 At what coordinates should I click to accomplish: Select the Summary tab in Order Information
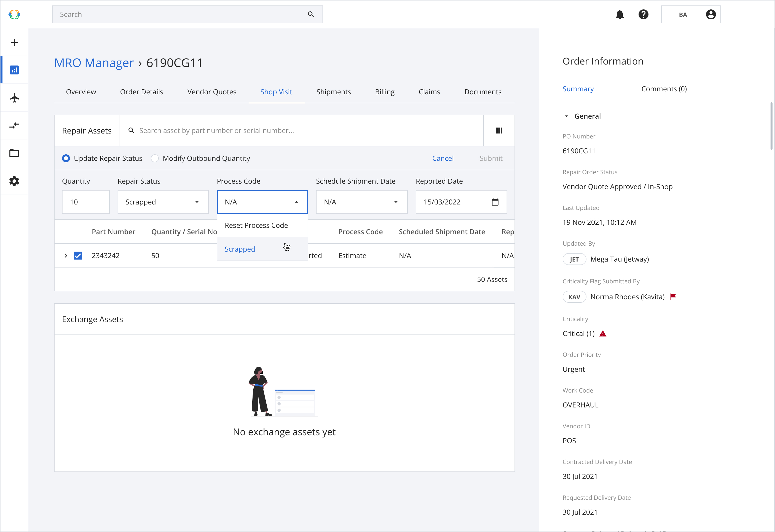click(578, 89)
